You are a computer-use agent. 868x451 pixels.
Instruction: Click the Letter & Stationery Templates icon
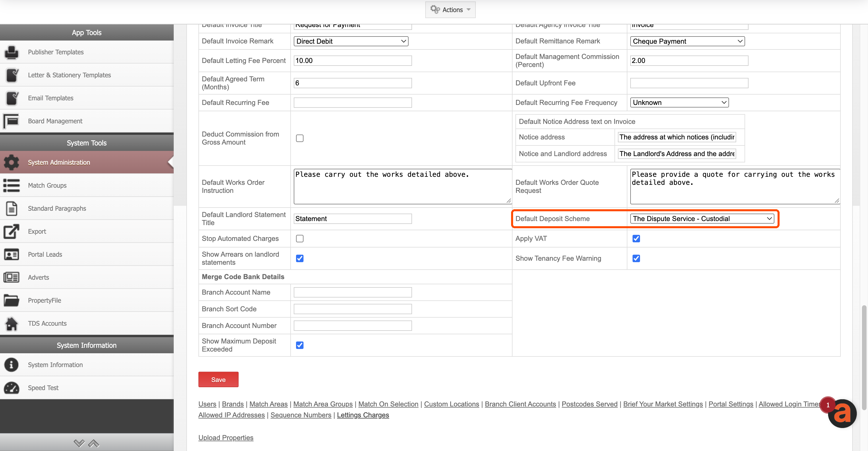[11, 75]
